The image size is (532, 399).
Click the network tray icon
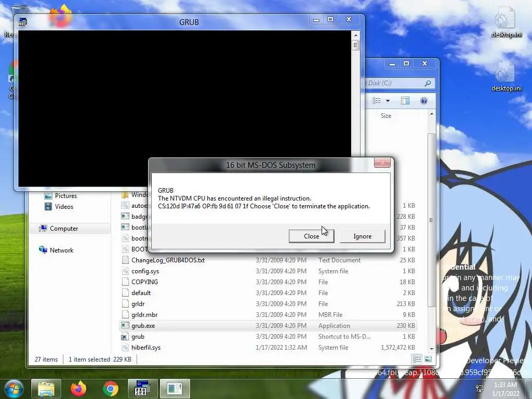pos(480,389)
